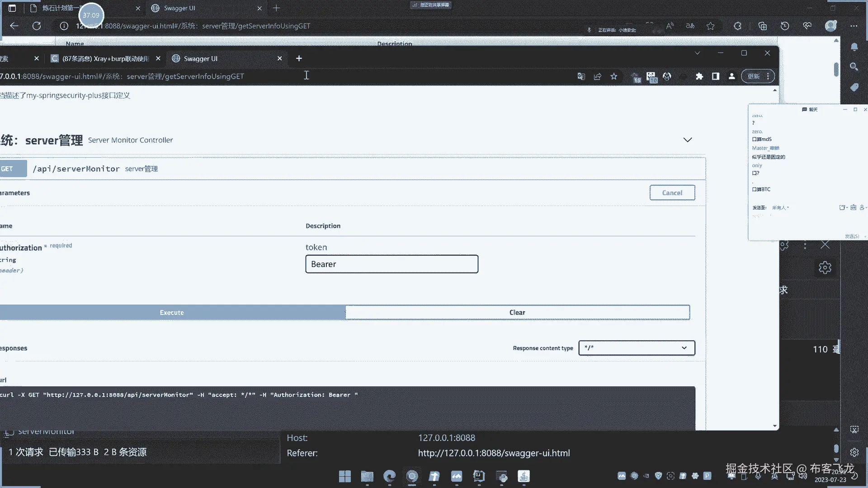868x488 pixels.
Task: Select the Swagger UI tab in Edge
Action: (179, 8)
